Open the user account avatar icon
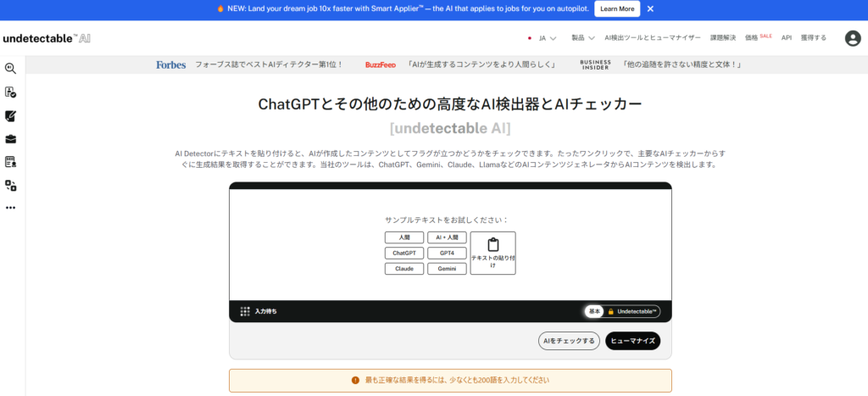The height and width of the screenshot is (396, 868). click(853, 38)
